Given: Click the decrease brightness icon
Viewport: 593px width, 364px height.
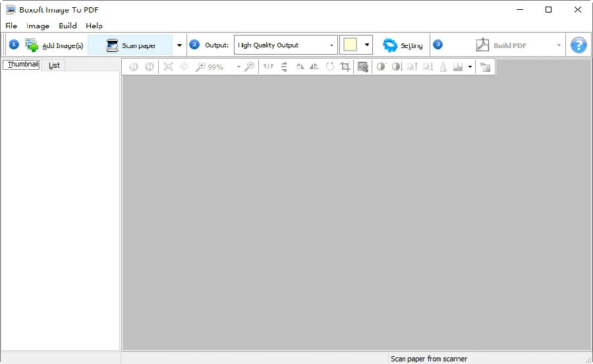Looking at the screenshot, I should coord(428,66).
